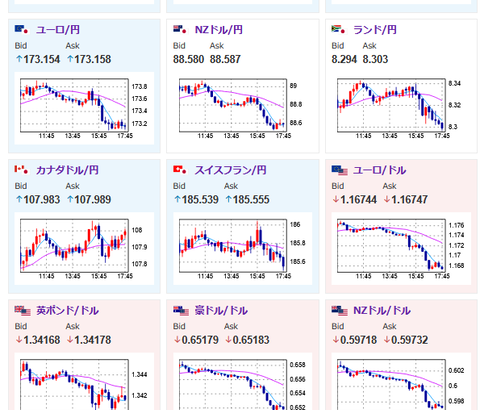Open the NZドル/円 currency pair link

(x=219, y=30)
